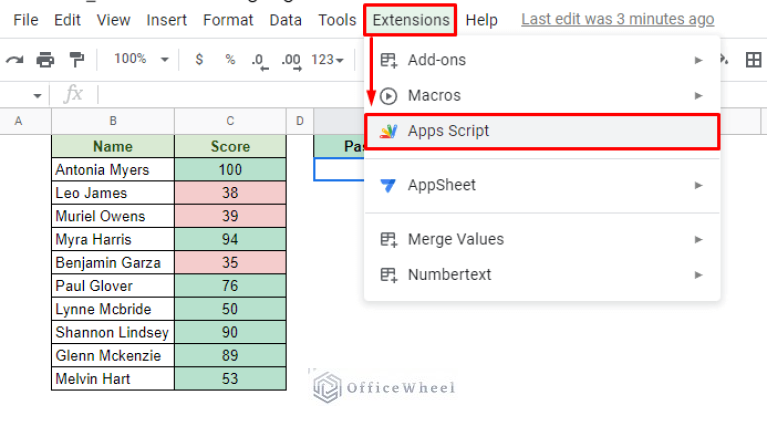
Task: Select cell 'Antonia Myers'
Action: [x=113, y=170]
